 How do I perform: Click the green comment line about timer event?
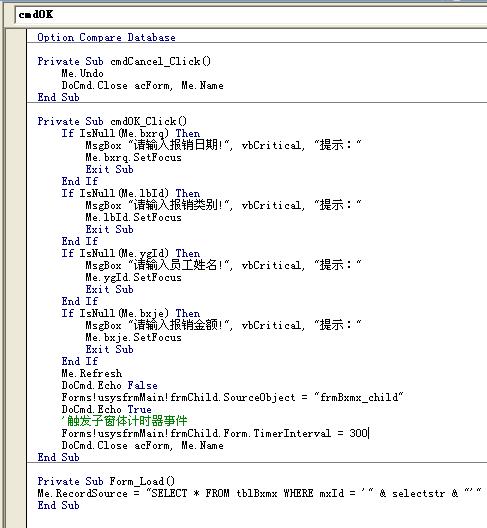click(x=124, y=421)
